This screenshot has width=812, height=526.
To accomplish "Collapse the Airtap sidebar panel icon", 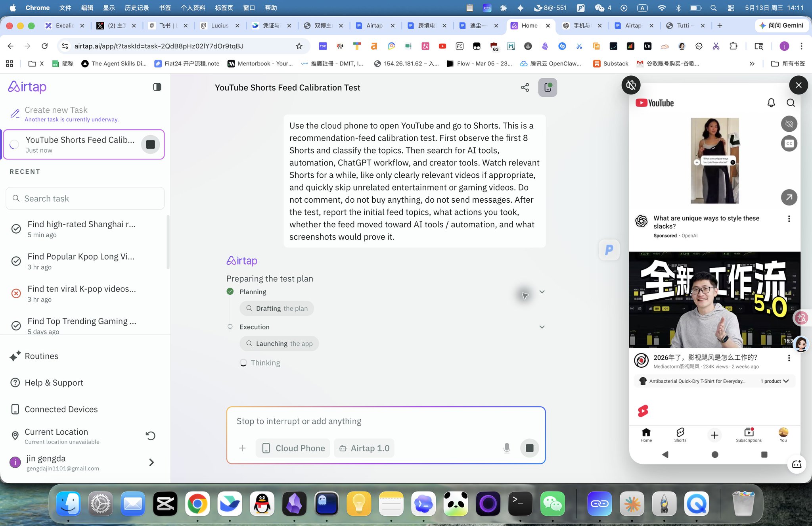I will pos(157,87).
